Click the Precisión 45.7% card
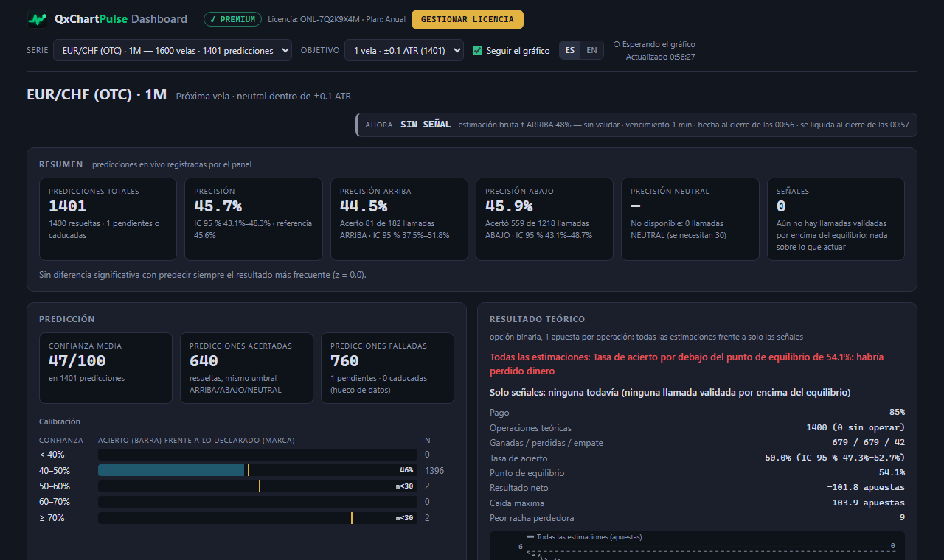The height and width of the screenshot is (560, 944). [x=253, y=219]
